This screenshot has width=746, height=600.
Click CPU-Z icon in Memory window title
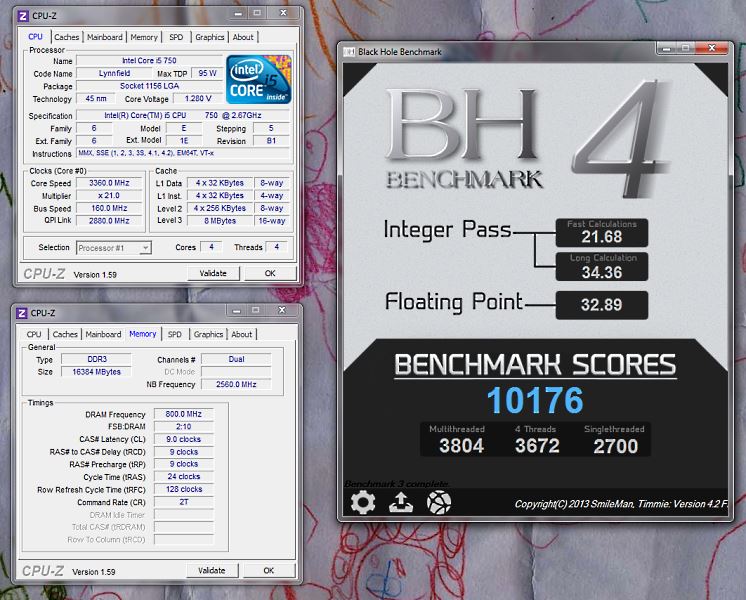tap(22, 313)
